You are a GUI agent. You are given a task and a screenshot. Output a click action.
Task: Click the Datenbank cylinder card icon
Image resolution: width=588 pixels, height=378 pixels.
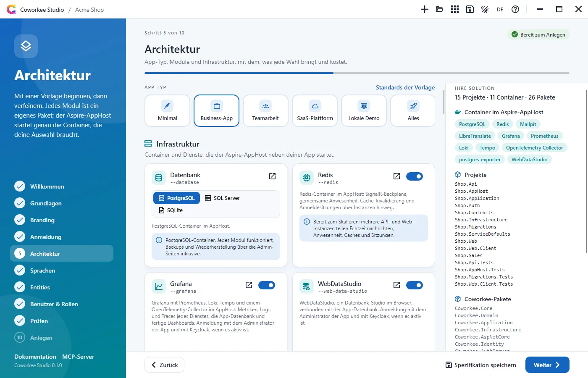click(159, 178)
